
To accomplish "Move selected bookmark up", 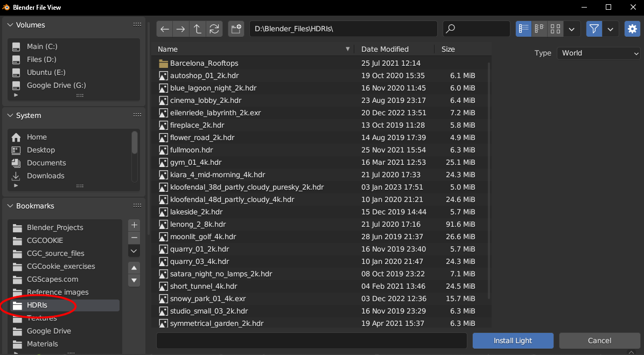I will (x=134, y=268).
